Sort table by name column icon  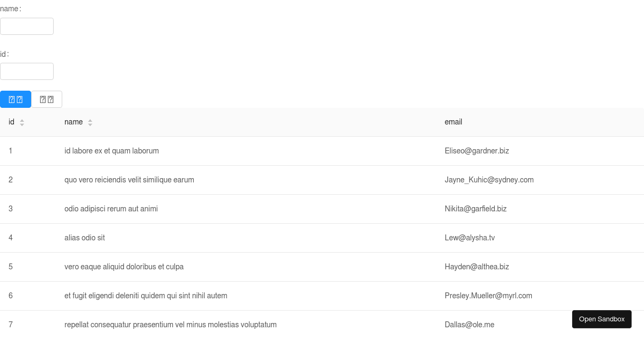(90, 122)
